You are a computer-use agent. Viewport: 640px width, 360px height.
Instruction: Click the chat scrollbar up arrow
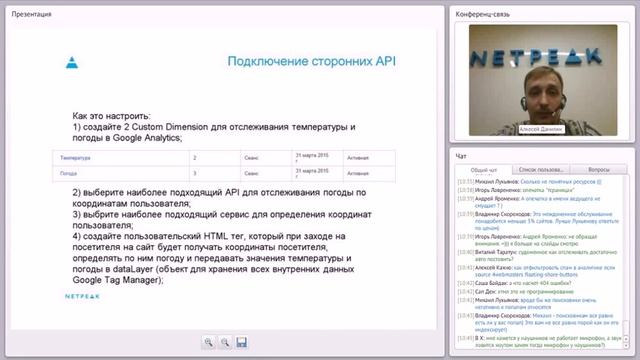tap(626, 338)
